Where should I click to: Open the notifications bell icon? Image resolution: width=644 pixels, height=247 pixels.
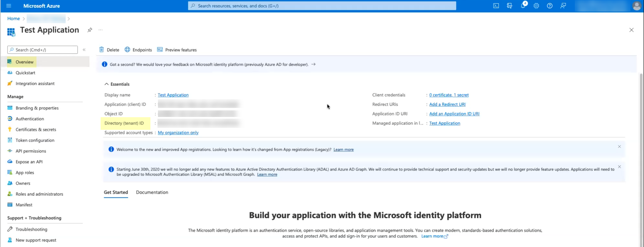(x=523, y=6)
